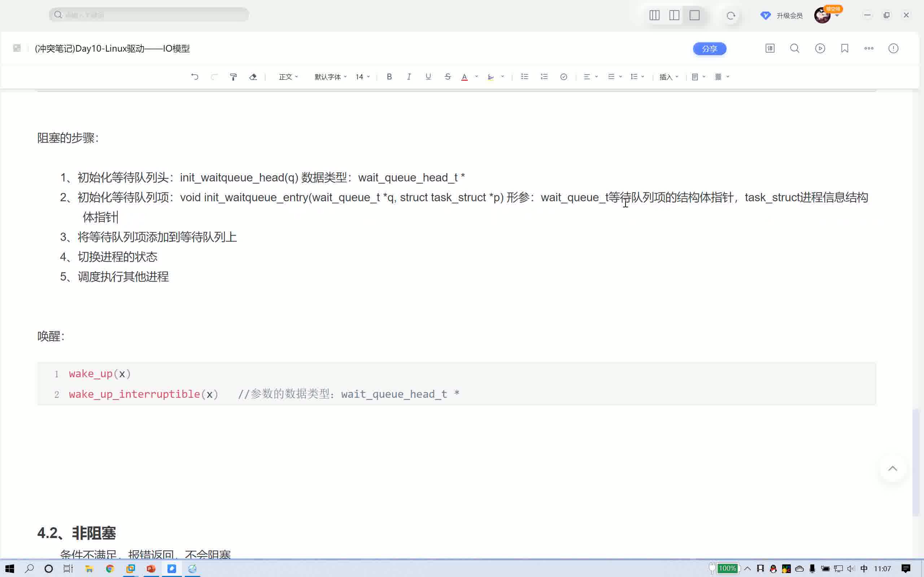Insert a bulleted list

[x=524, y=77]
